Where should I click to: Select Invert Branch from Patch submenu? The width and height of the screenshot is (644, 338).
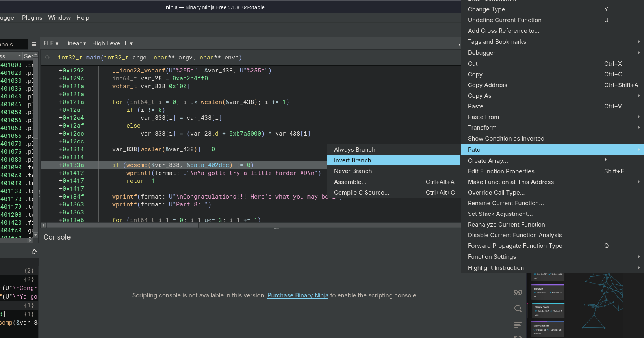[353, 160]
